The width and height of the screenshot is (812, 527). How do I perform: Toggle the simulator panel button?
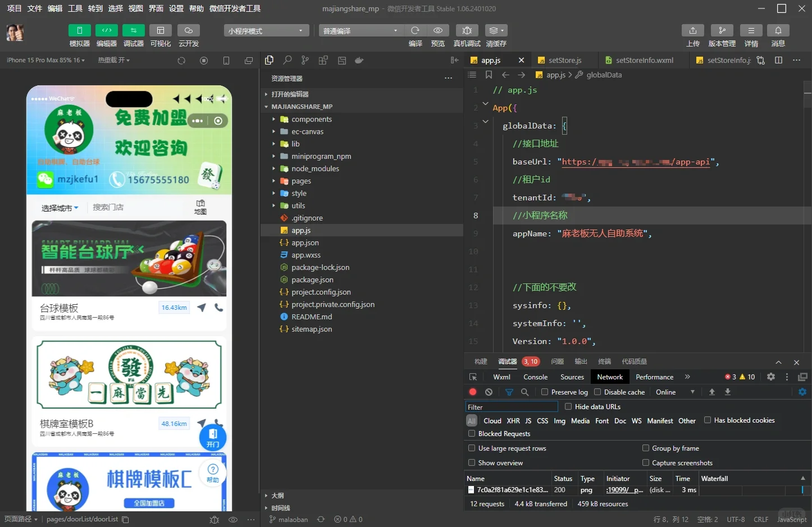click(x=80, y=30)
